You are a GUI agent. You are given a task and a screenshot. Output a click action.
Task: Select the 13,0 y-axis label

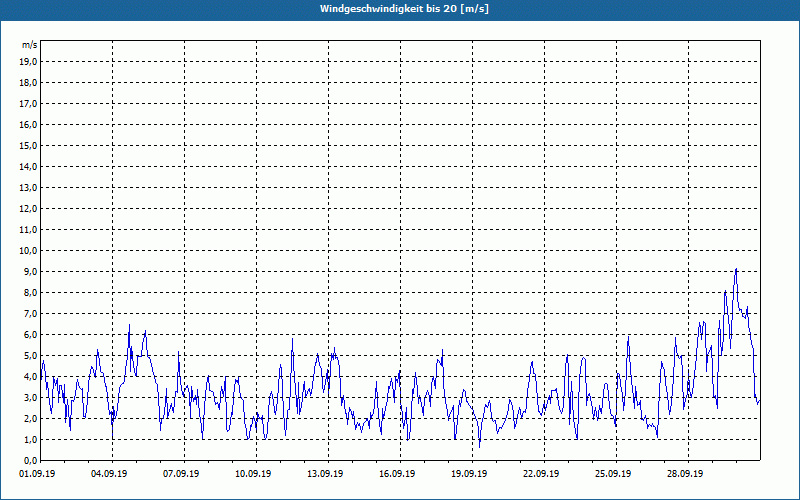29,188
